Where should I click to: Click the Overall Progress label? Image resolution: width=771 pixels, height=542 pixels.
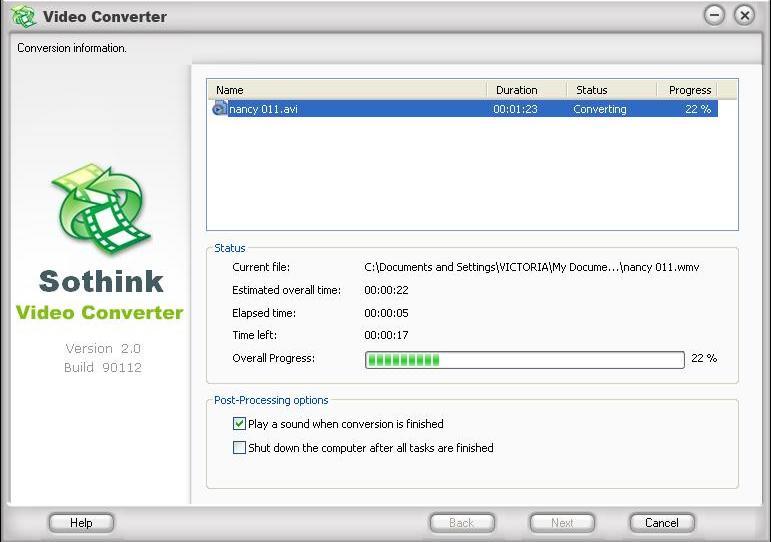[x=273, y=358]
